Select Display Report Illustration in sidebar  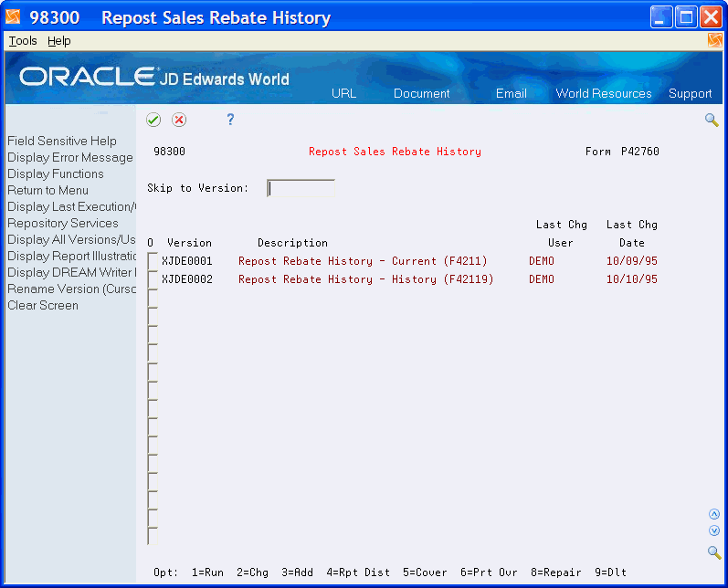coord(71,257)
